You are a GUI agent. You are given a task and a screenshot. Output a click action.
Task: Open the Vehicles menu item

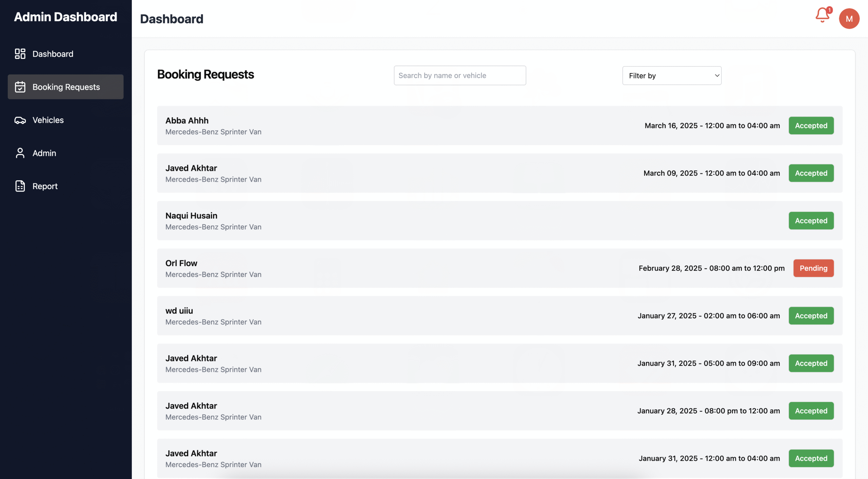click(x=48, y=120)
